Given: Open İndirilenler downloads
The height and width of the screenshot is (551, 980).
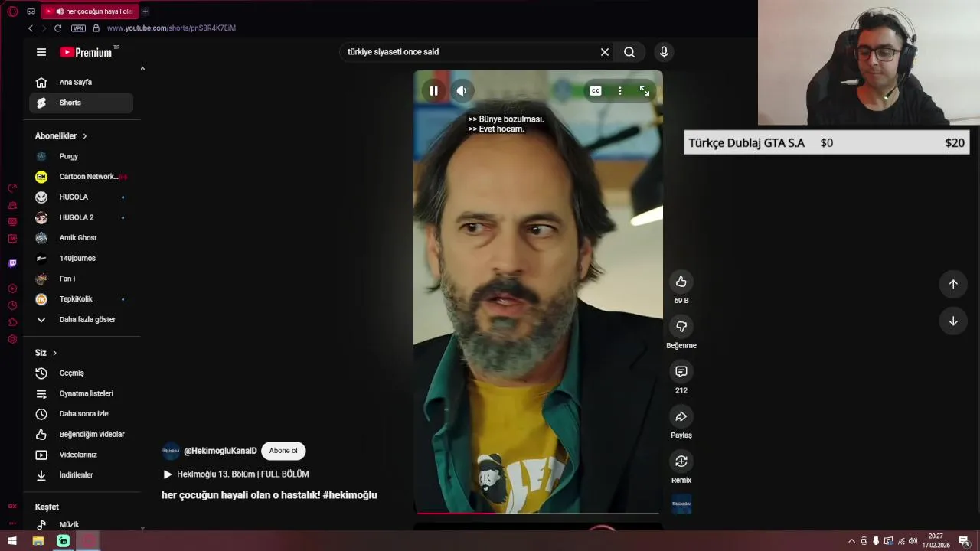Looking at the screenshot, I should pos(81,475).
